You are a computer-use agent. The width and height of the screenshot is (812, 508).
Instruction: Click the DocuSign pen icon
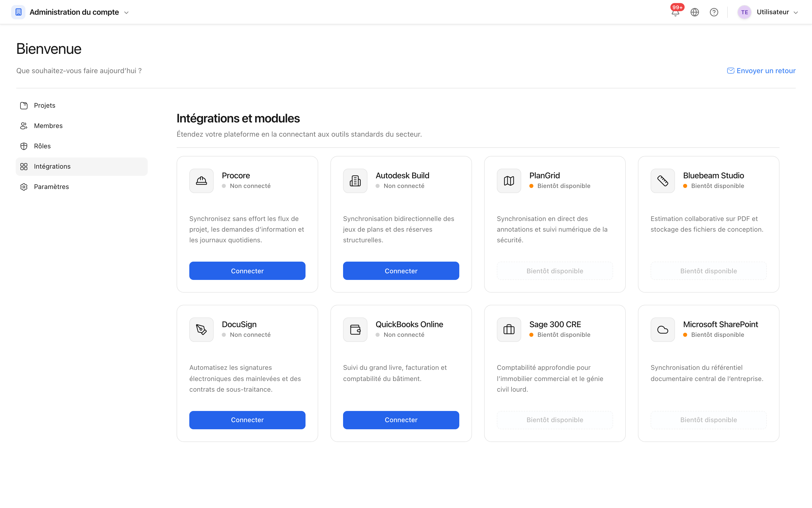click(201, 330)
